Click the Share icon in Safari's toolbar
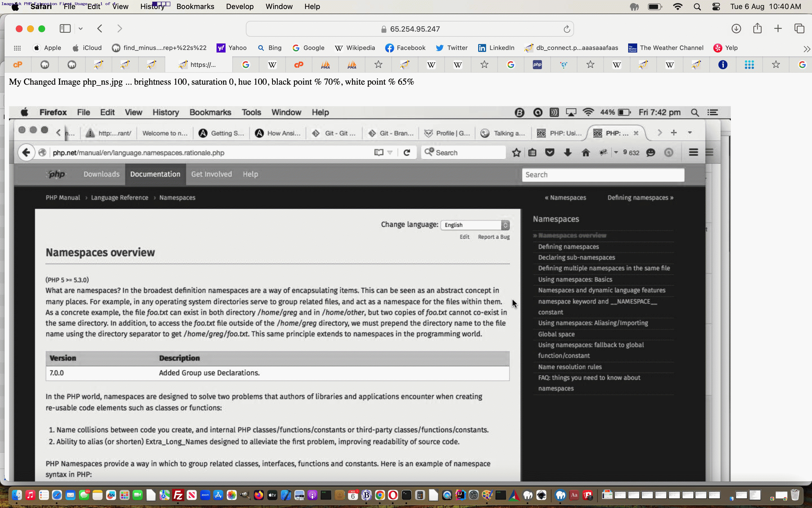This screenshot has height=508, width=812. coord(757,29)
